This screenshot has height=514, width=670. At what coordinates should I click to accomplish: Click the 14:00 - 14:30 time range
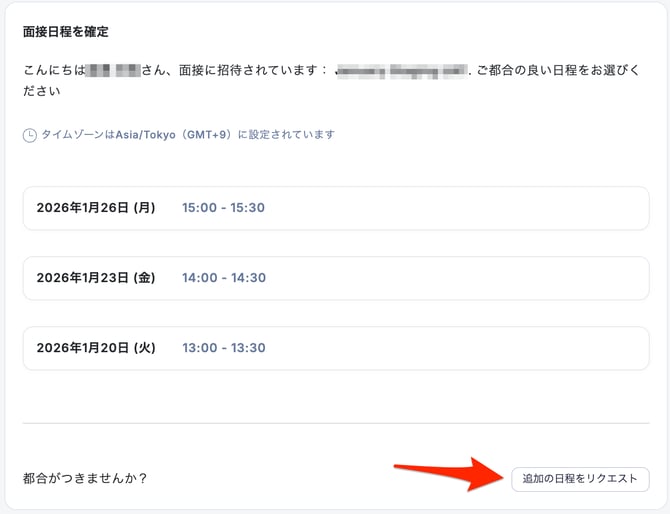pos(223,278)
